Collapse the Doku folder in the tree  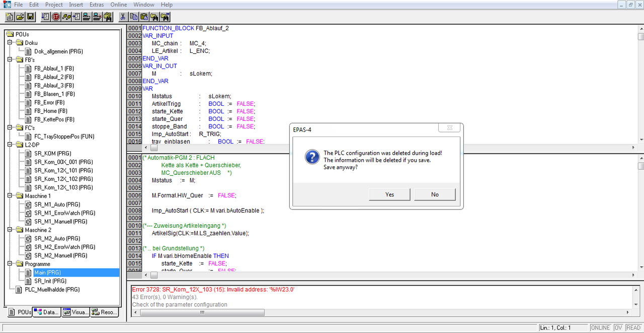[11, 43]
